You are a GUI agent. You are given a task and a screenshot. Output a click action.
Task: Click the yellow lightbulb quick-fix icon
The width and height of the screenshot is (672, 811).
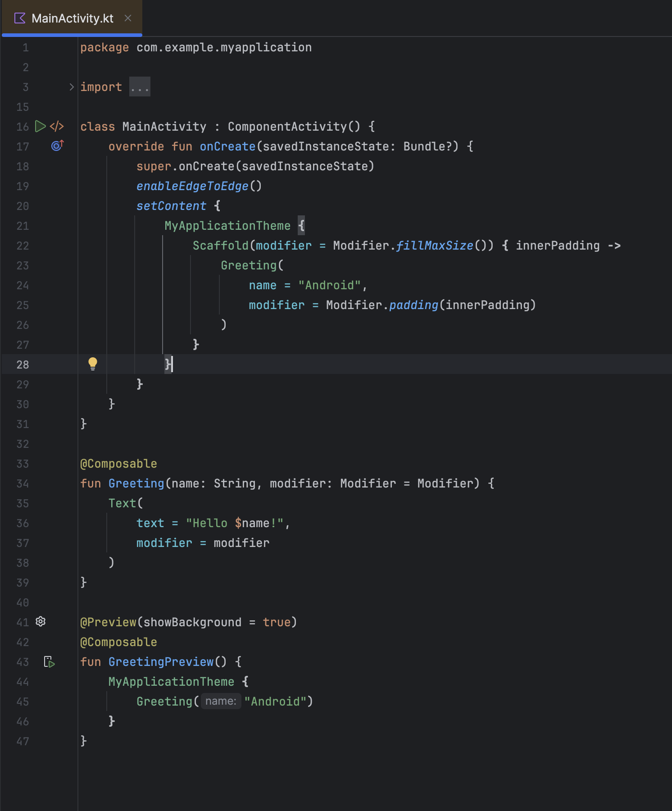click(x=92, y=364)
